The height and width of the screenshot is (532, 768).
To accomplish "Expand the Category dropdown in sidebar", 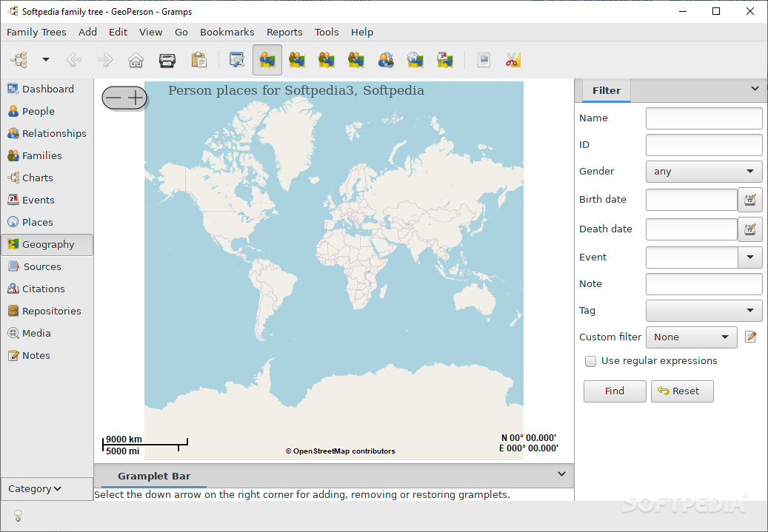I will pyautogui.click(x=47, y=489).
